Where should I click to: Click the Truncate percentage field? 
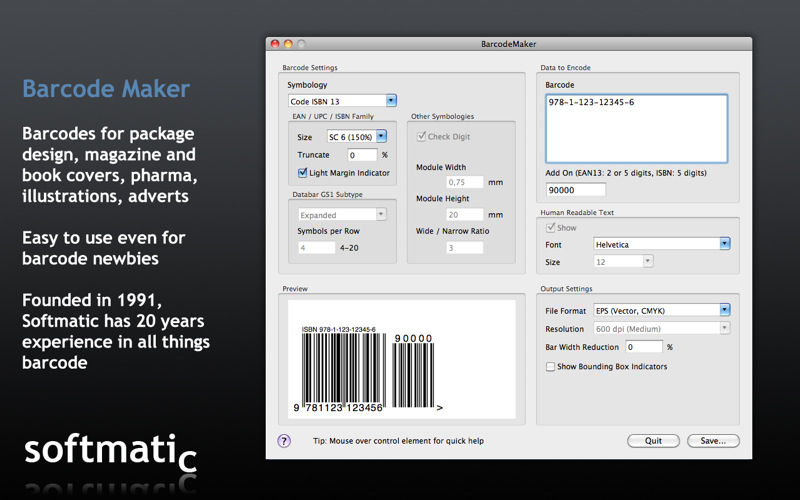[362, 155]
